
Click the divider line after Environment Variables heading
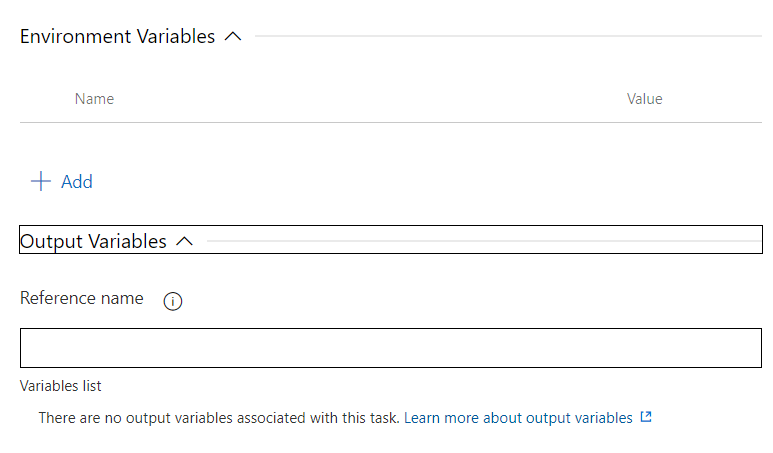click(500, 37)
